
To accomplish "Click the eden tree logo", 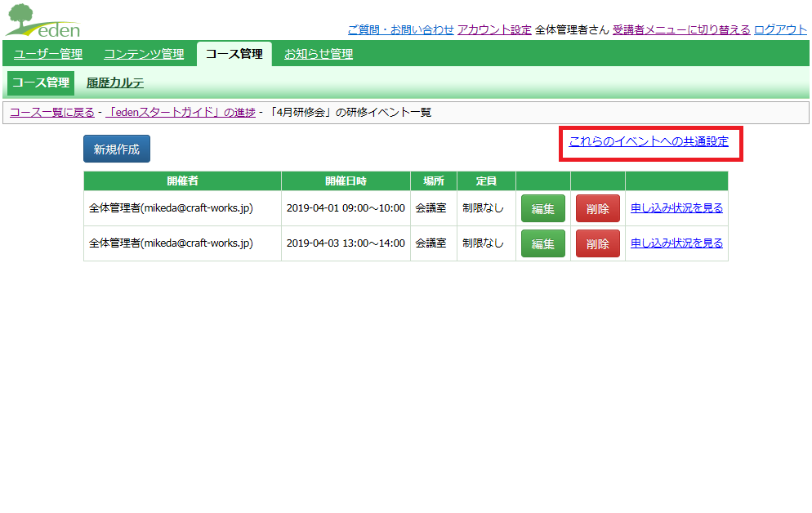I will click(x=43, y=20).
